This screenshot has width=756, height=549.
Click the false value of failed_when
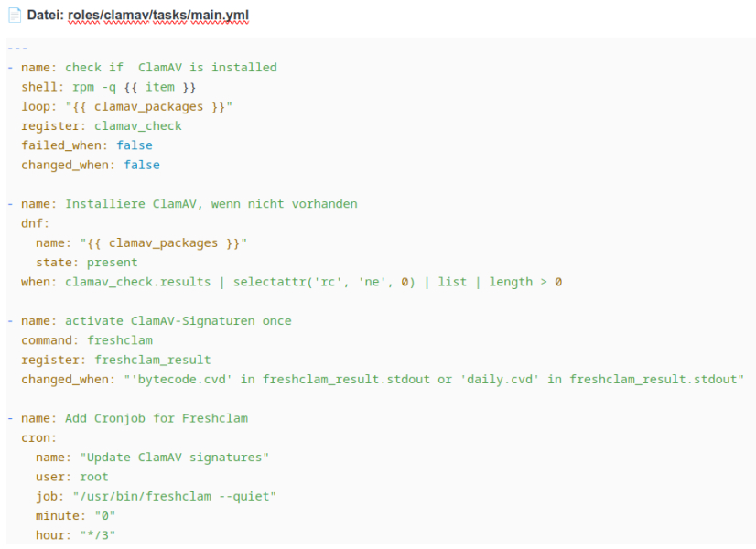135,145
